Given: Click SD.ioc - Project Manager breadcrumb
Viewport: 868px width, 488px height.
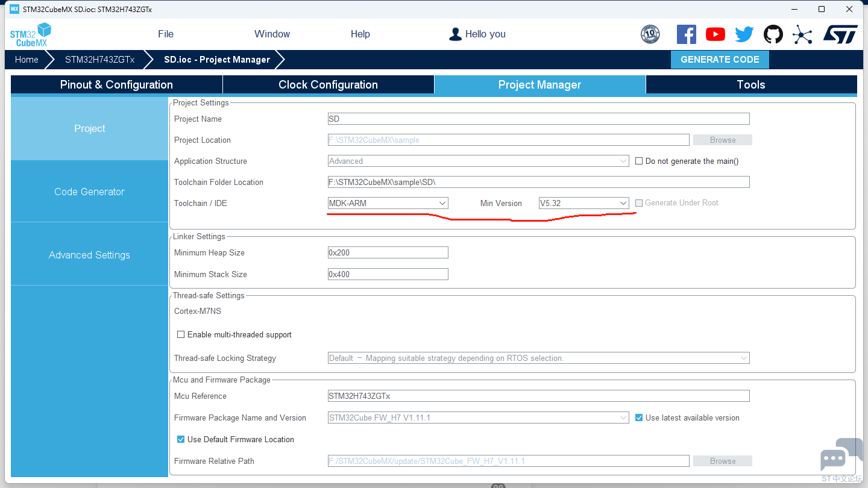Looking at the screenshot, I should pos(217,60).
